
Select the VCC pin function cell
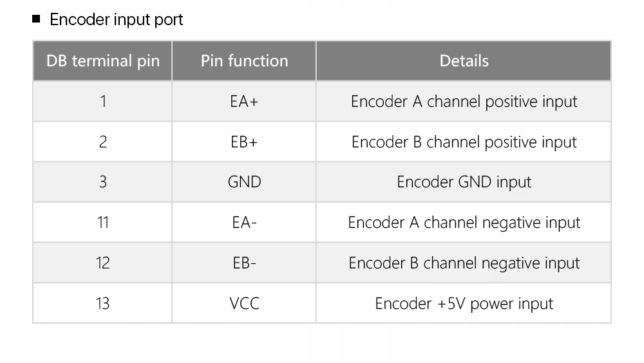coord(244,303)
